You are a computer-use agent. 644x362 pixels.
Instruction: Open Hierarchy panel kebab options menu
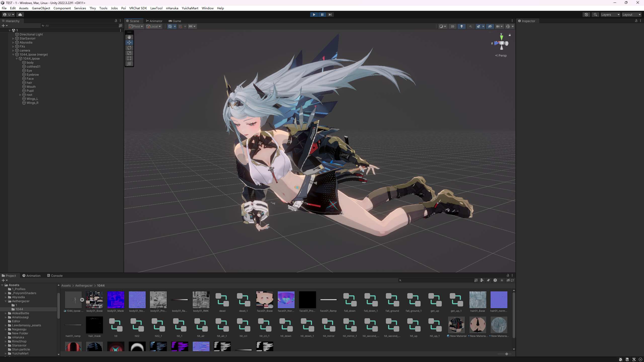point(120,21)
